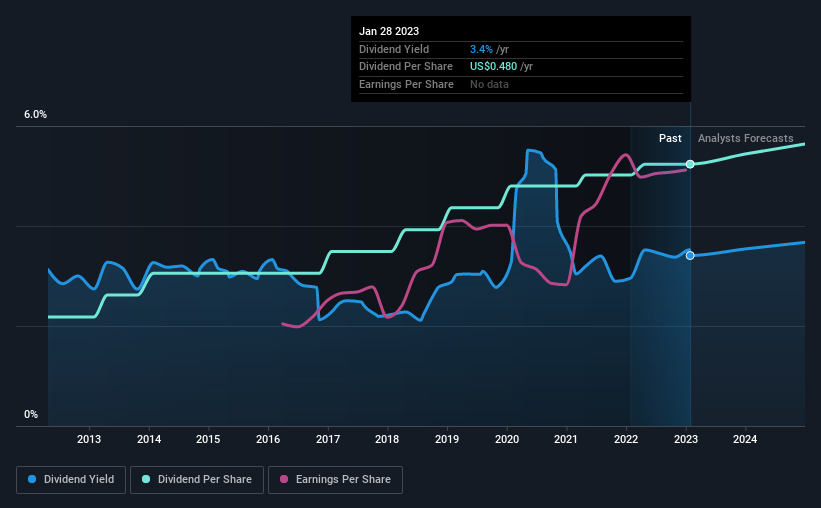Image resolution: width=821 pixels, height=508 pixels.
Task: Click the No data earnings value in tooltip
Action: [x=489, y=84]
